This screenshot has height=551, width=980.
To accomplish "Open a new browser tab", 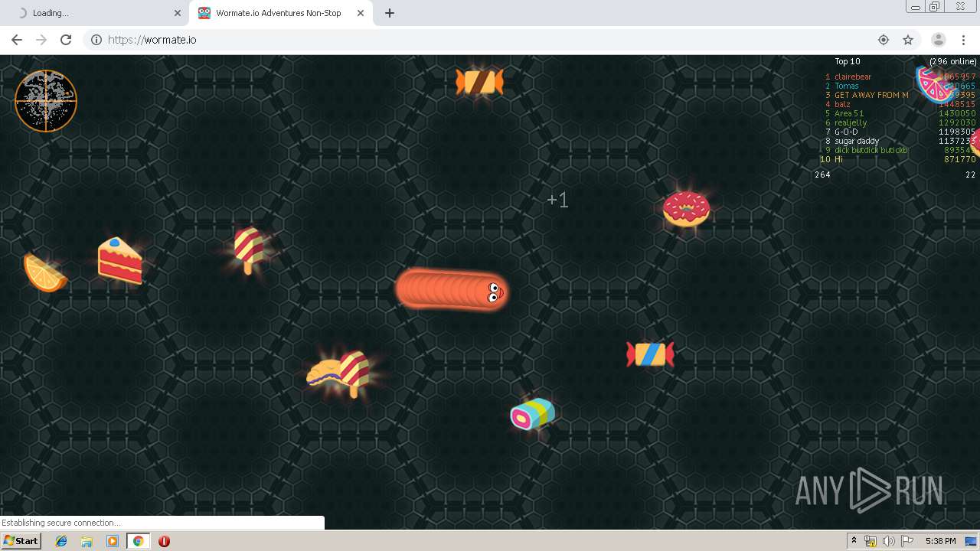I will point(390,13).
